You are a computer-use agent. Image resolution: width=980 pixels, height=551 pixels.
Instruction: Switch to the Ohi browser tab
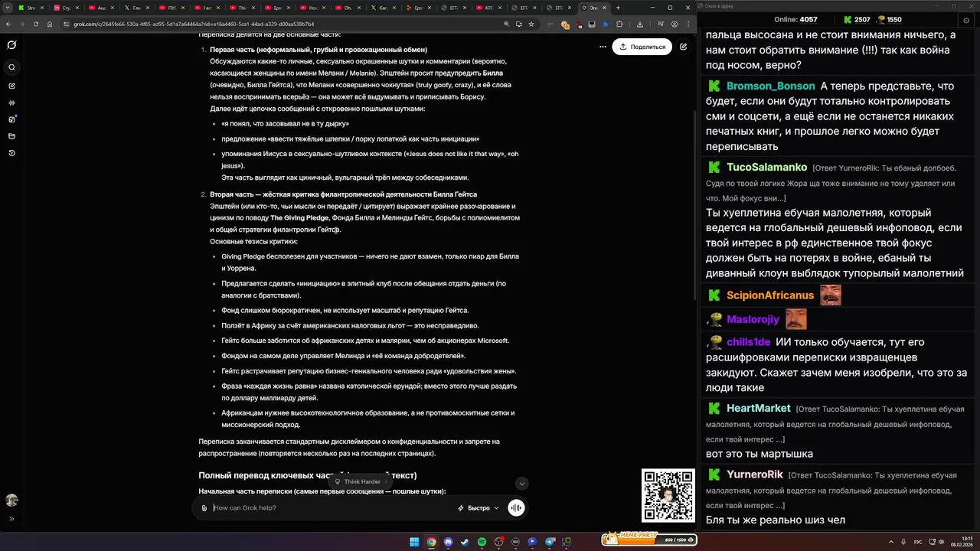[x=348, y=8]
